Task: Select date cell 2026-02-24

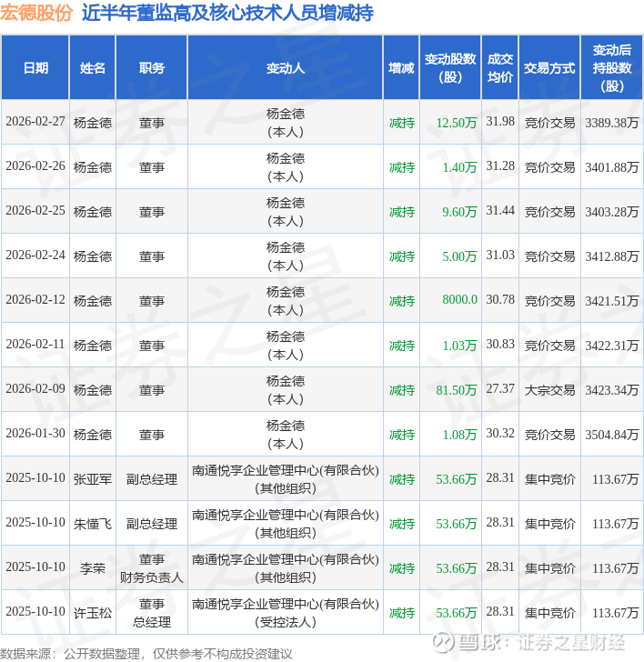Action: point(35,255)
